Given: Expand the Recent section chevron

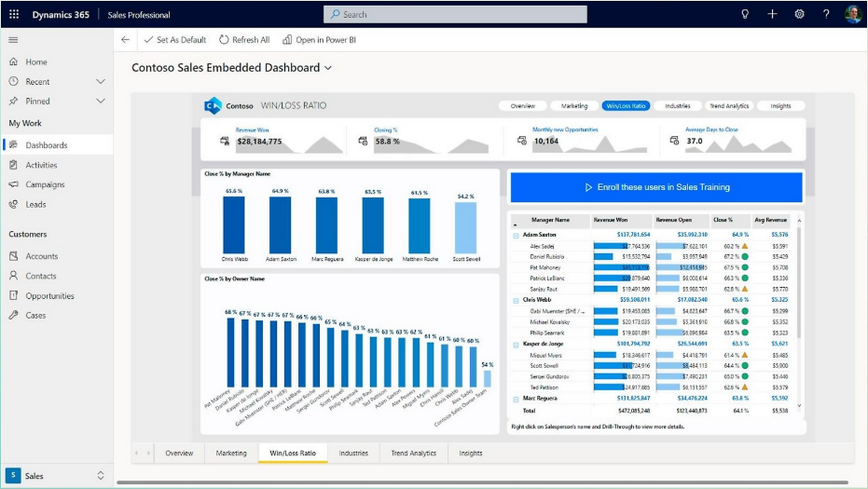Looking at the screenshot, I should coord(101,81).
